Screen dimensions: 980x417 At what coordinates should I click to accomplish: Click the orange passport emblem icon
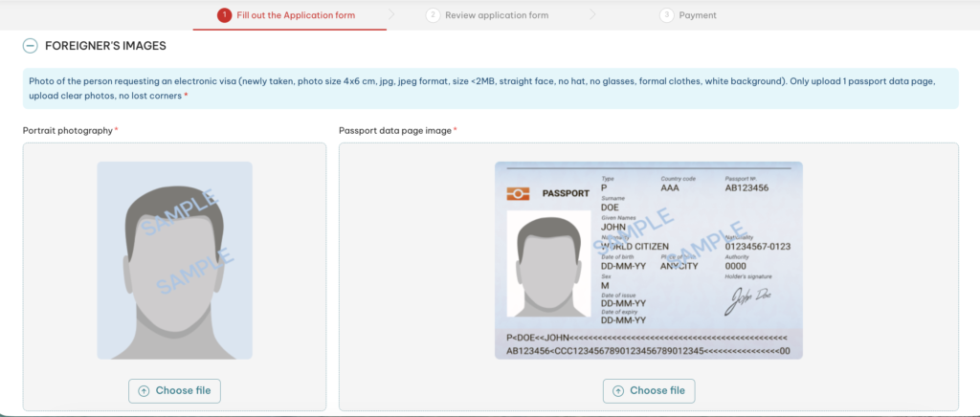pos(518,194)
